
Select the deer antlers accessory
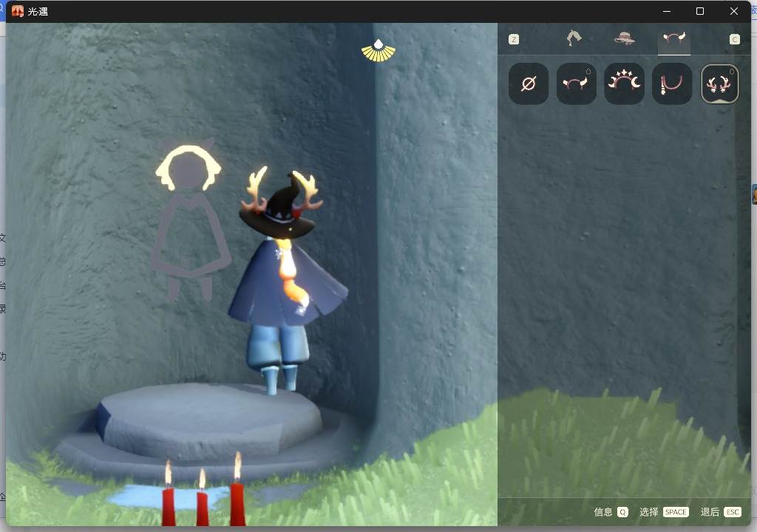point(719,83)
